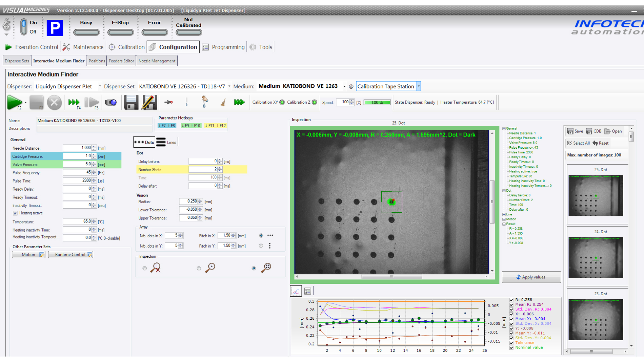The width and height of the screenshot is (644, 362).
Task: Click the gray F3 stop button
Action: 36,102
